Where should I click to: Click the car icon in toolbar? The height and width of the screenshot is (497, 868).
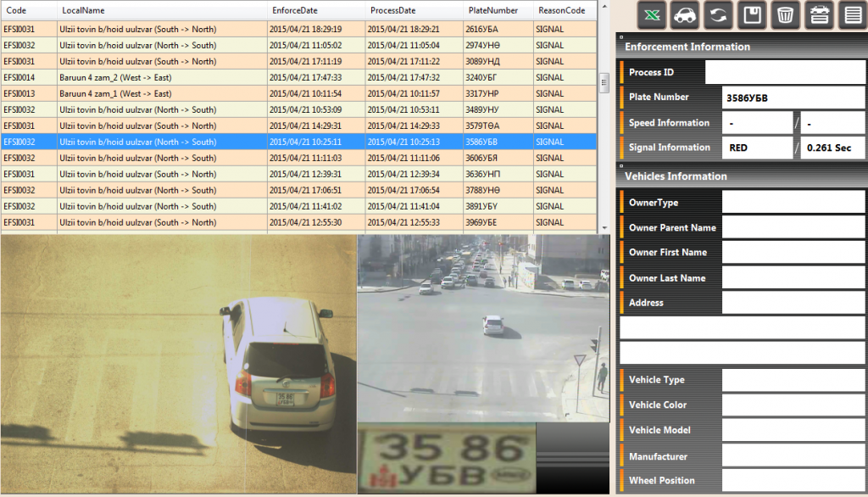[686, 15]
